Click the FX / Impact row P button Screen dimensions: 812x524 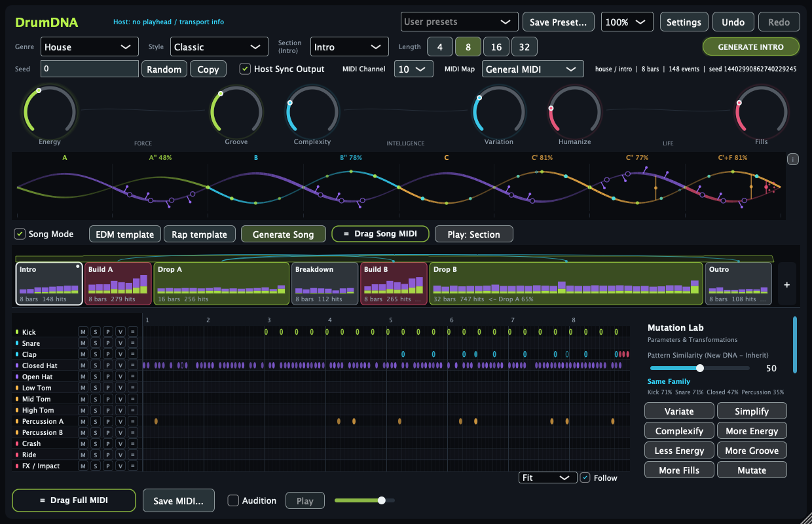pos(108,466)
